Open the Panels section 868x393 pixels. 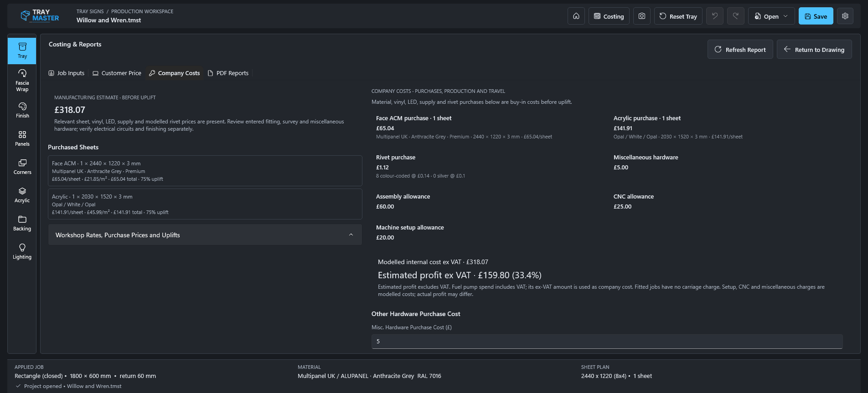point(22,138)
